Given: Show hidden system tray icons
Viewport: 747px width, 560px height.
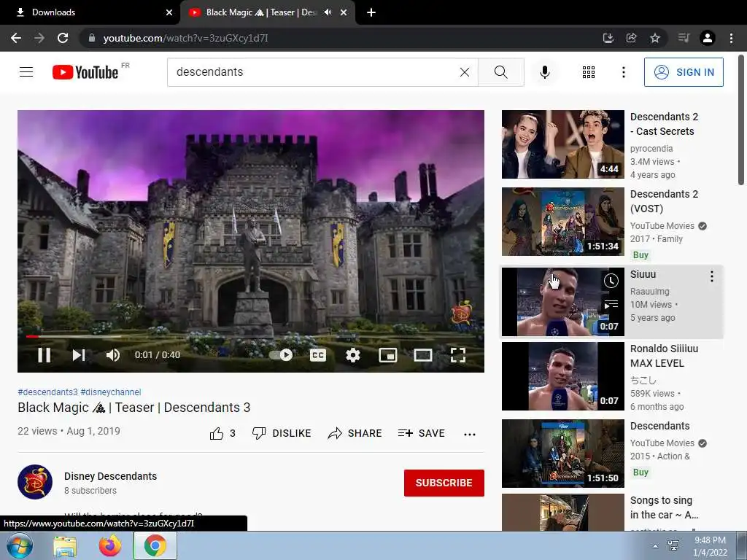Looking at the screenshot, I should [x=655, y=546].
